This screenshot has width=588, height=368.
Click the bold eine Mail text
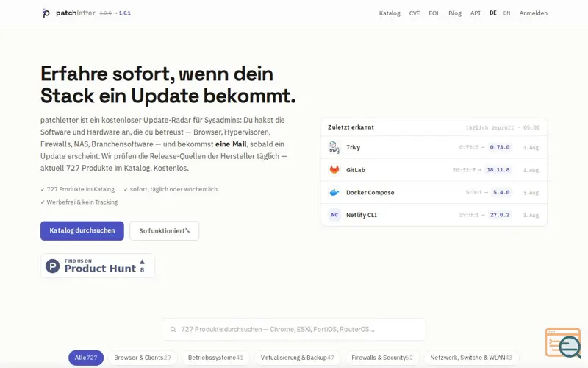[x=231, y=144]
